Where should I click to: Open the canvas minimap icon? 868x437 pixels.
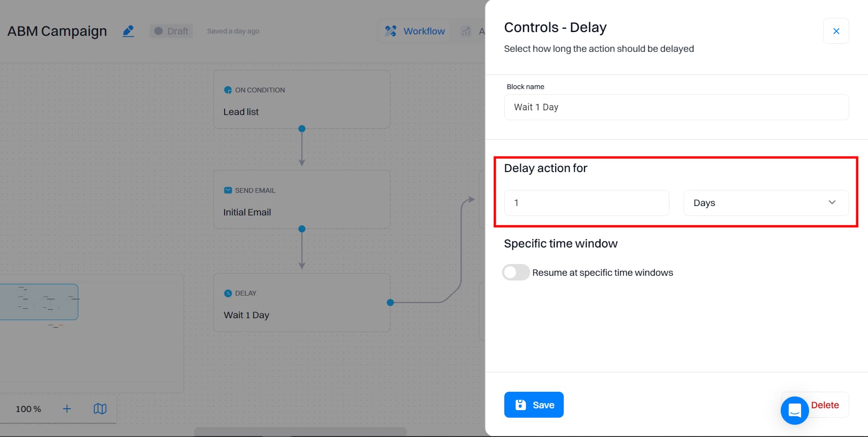click(x=100, y=409)
